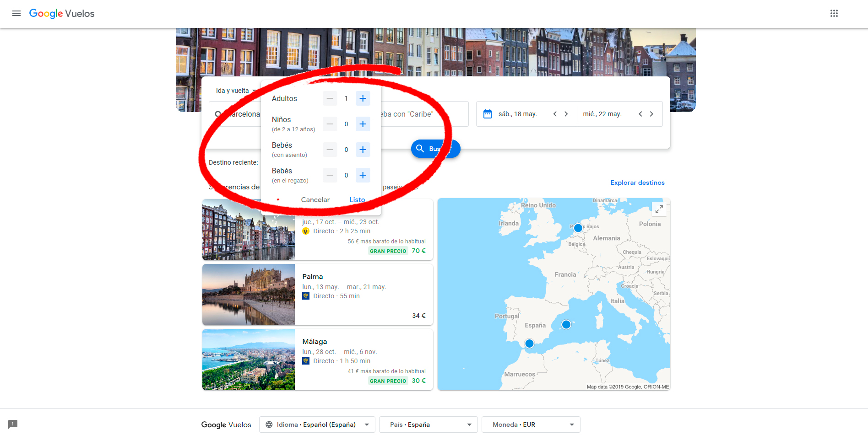868x435 pixels.
Task: Expand the País España dropdown
Action: click(428, 424)
